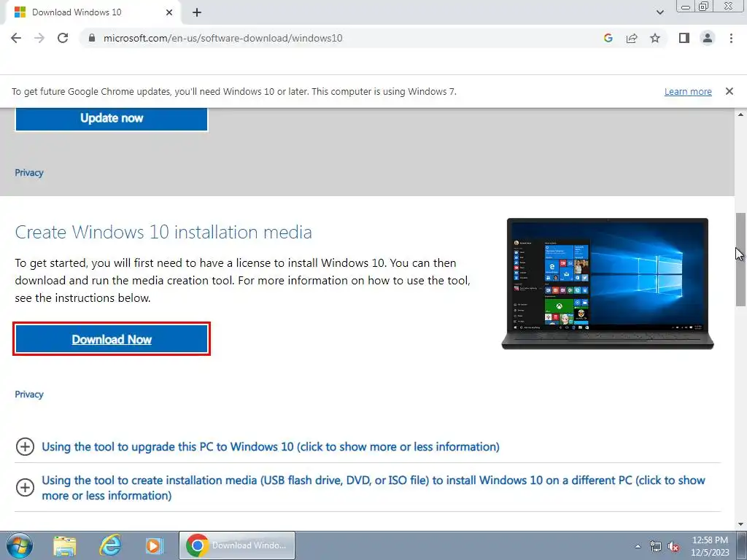Click the Update now button
The width and height of the screenshot is (747, 560).
tap(112, 118)
